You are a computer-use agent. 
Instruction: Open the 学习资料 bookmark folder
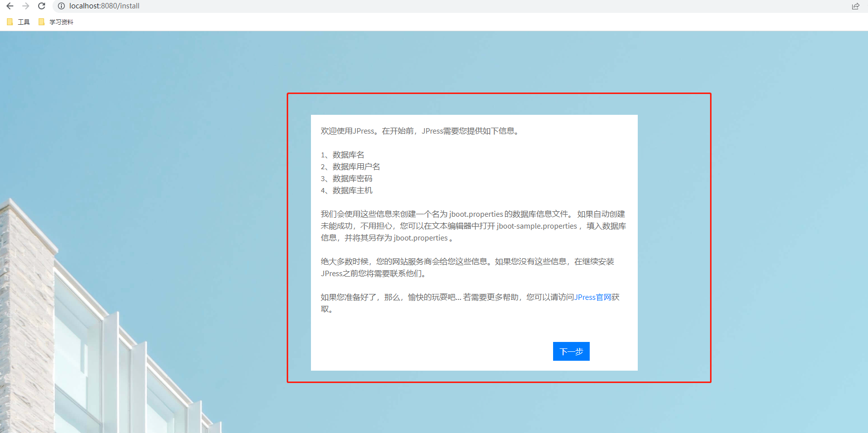(56, 22)
